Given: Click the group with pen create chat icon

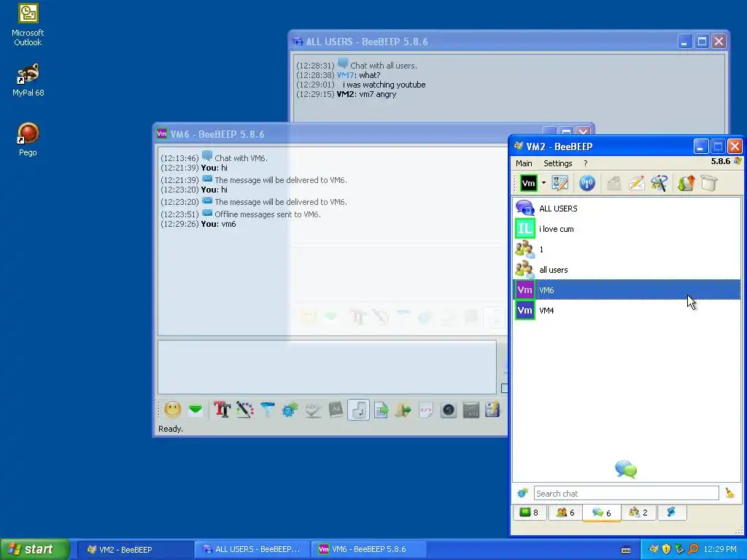Looking at the screenshot, I should 659,183.
